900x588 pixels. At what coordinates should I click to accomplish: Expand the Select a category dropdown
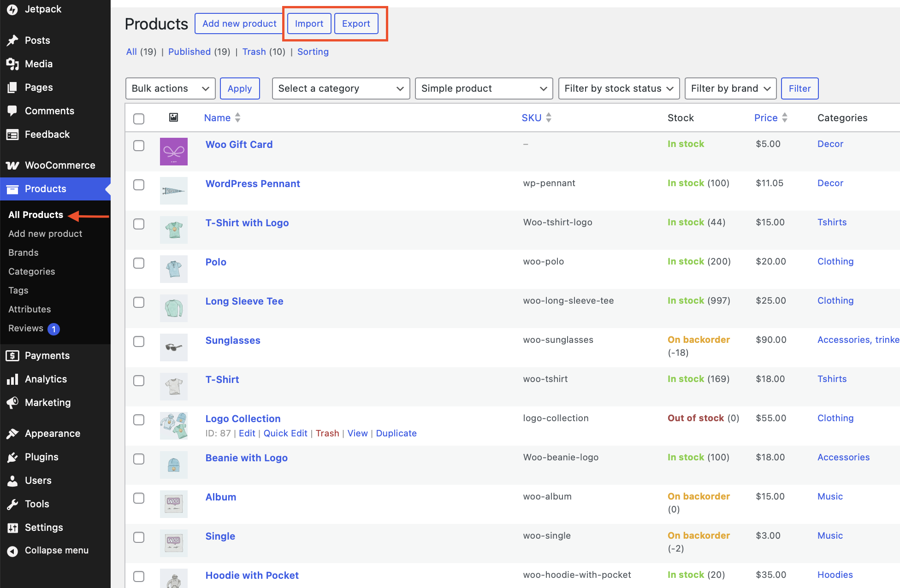click(341, 88)
